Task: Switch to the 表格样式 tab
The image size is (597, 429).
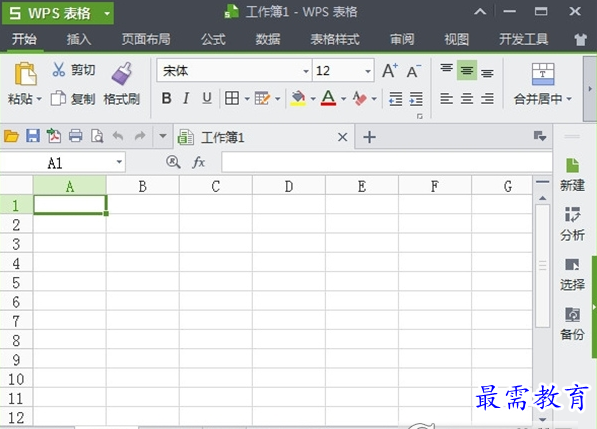Action: [335, 39]
